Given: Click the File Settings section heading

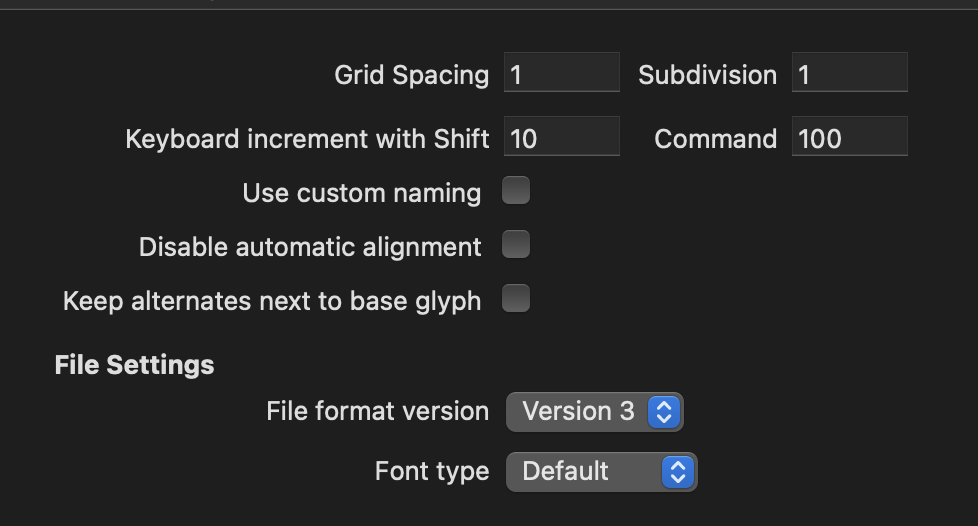Looking at the screenshot, I should pyautogui.click(x=134, y=365).
